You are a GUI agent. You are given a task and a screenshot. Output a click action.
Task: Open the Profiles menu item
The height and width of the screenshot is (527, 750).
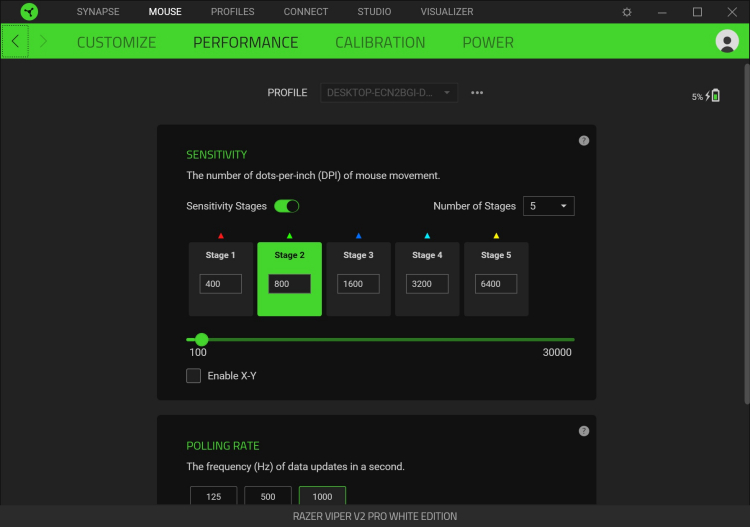232,11
